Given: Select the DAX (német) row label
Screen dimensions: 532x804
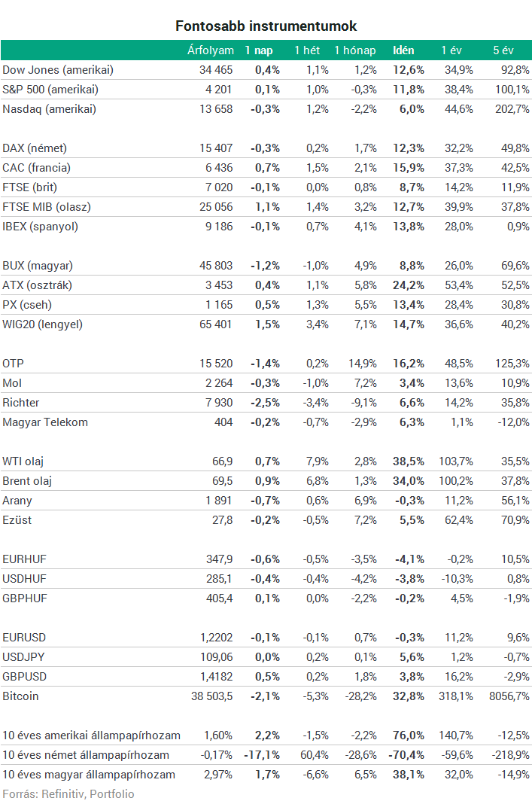Looking at the screenshot, I should [35, 148].
